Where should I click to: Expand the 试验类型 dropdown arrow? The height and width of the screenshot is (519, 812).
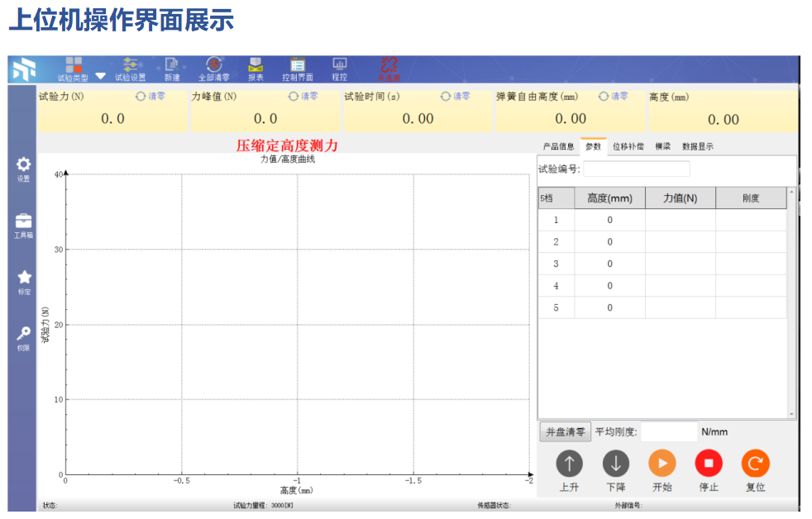(101, 76)
